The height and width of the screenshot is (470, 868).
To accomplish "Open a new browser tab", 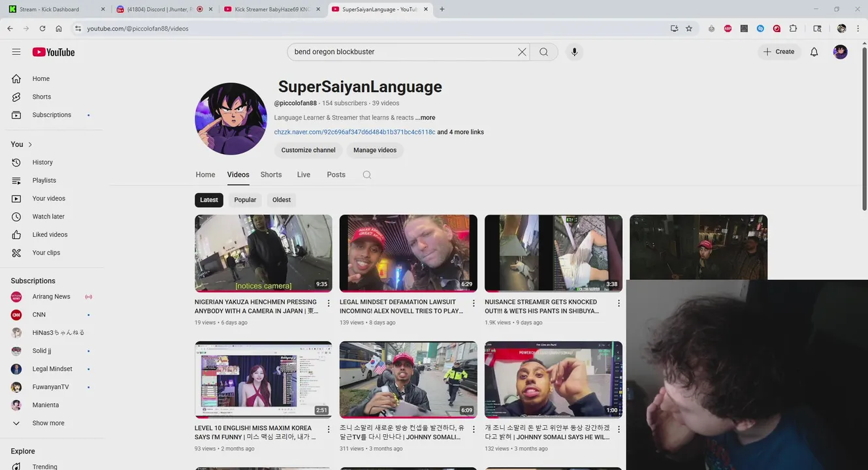I will coord(442,9).
